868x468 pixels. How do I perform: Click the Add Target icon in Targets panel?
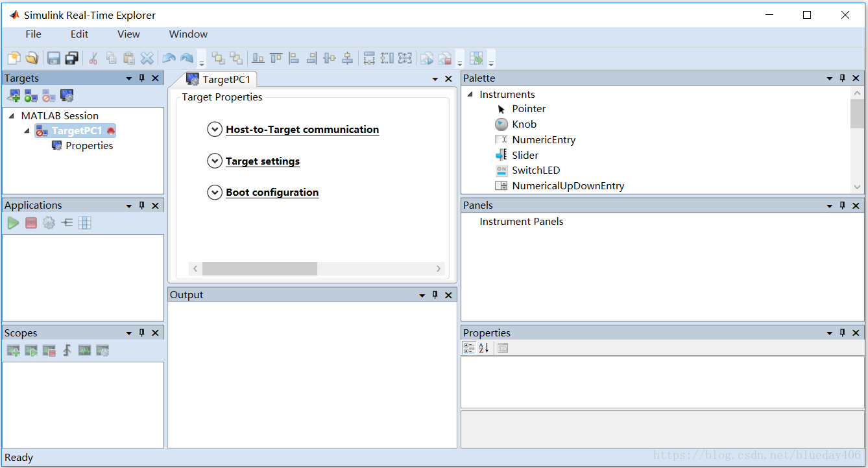coord(14,96)
